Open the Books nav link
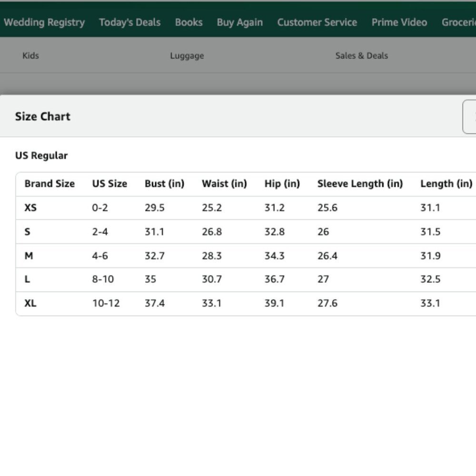The image size is (476, 476). 188,22
